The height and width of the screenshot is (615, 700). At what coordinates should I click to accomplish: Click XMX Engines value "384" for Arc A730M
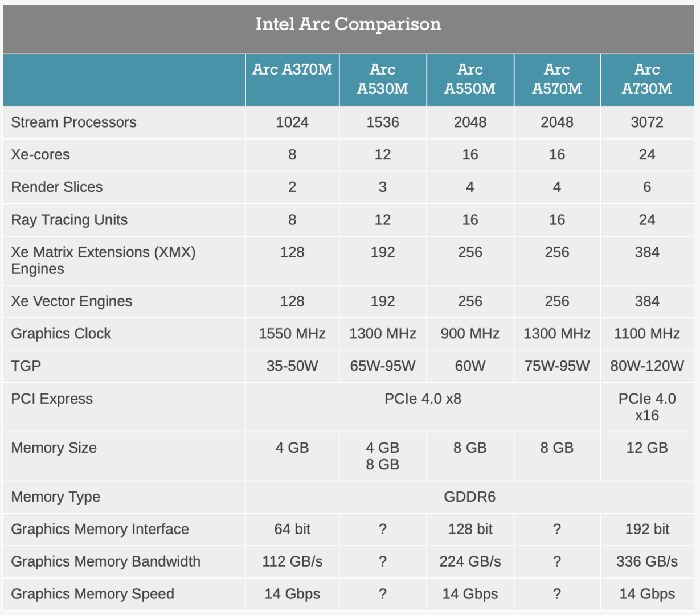[647, 252]
